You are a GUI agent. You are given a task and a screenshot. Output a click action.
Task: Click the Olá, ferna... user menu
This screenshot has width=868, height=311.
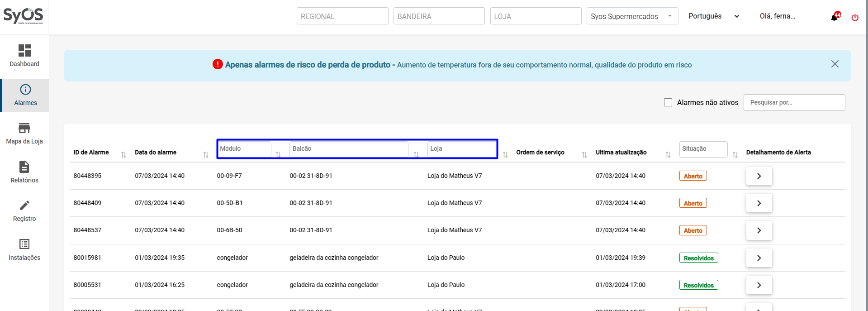pos(777,16)
